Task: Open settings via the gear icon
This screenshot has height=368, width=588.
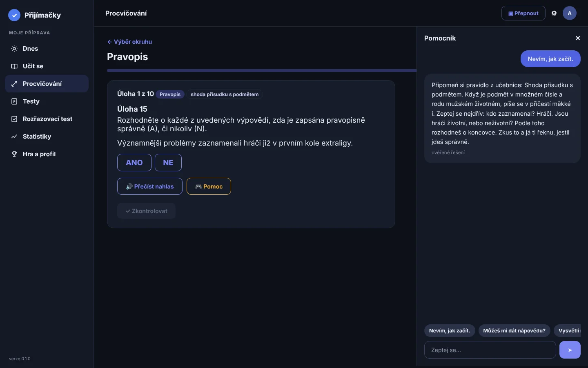Action: (554, 13)
